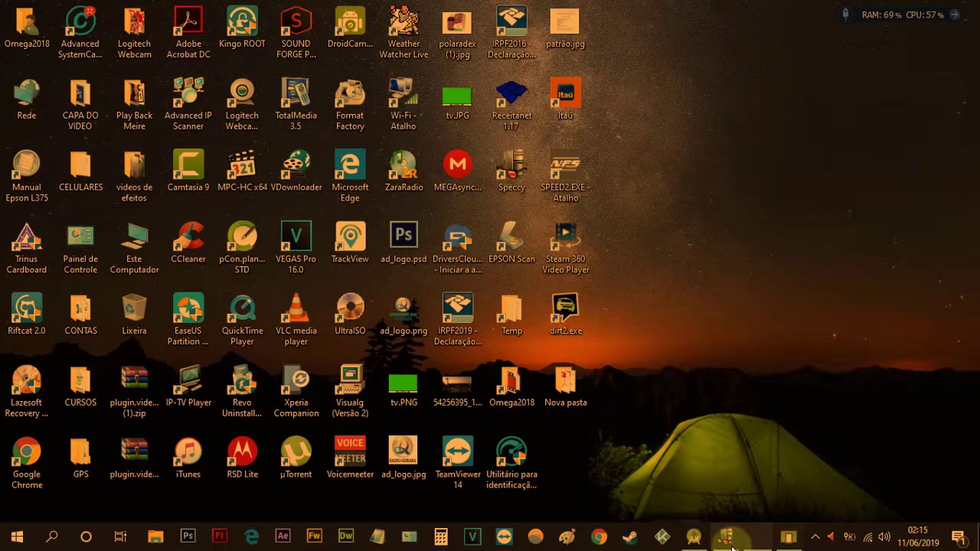Image resolution: width=980 pixels, height=551 pixels.
Task: Select the SOUND FORGE desktop shortcut
Action: click(x=296, y=32)
